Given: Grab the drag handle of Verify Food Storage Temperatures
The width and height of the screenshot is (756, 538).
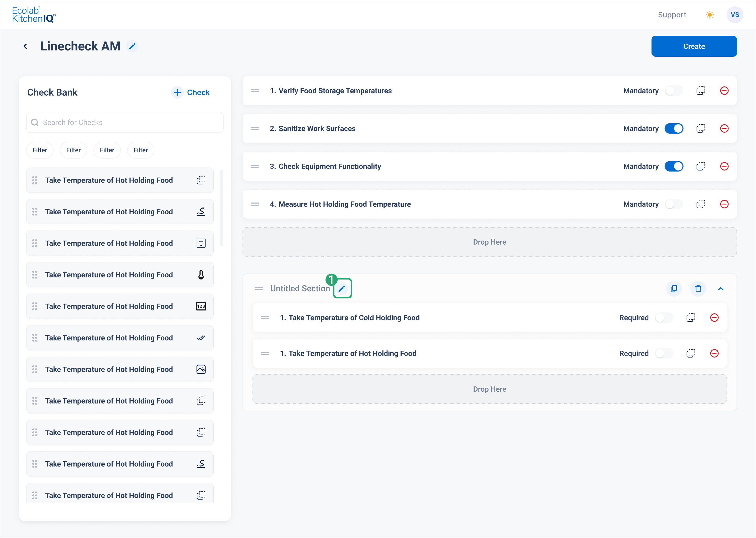Looking at the screenshot, I should pyautogui.click(x=255, y=91).
